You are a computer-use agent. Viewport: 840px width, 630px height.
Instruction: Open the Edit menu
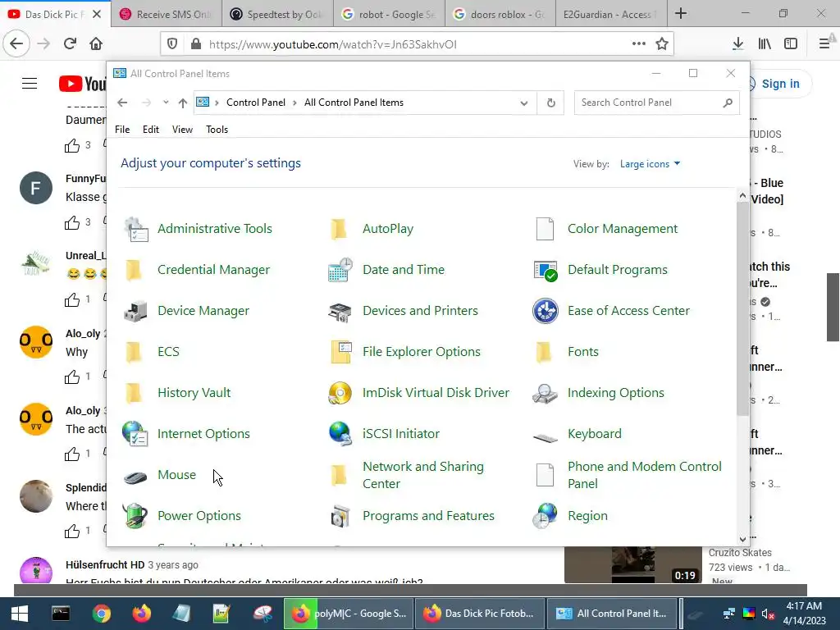151,130
